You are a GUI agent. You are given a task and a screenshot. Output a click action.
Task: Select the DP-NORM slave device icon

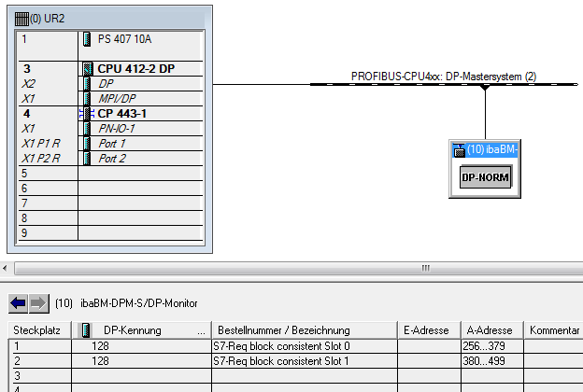point(486,177)
